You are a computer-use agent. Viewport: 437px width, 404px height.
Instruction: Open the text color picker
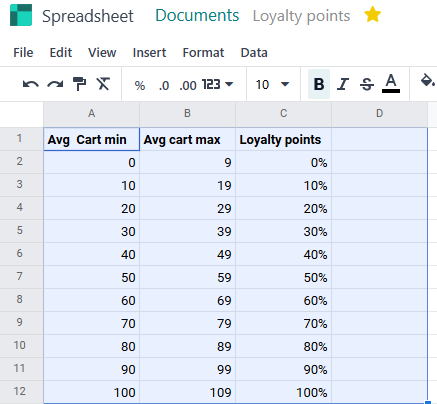point(391,84)
